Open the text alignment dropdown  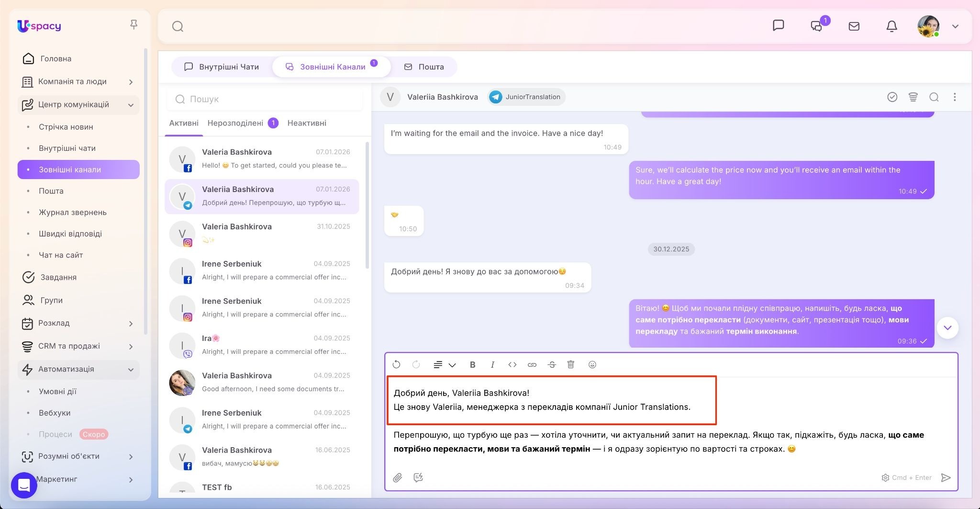444,365
